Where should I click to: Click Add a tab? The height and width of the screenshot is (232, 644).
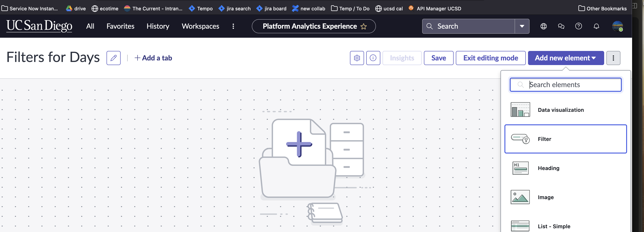pos(153,58)
